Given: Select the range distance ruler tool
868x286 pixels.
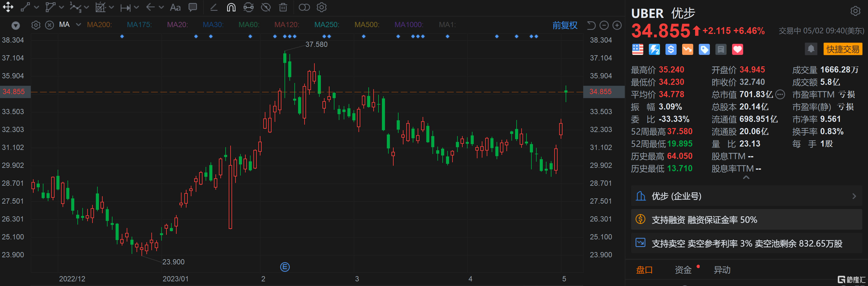Looking at the screenshot, I should pyautogui.click(x=126, y=7).
